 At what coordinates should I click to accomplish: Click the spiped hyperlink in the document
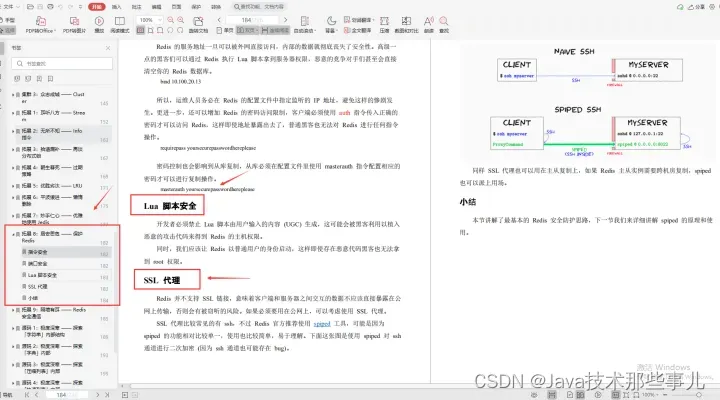(322, 324)
